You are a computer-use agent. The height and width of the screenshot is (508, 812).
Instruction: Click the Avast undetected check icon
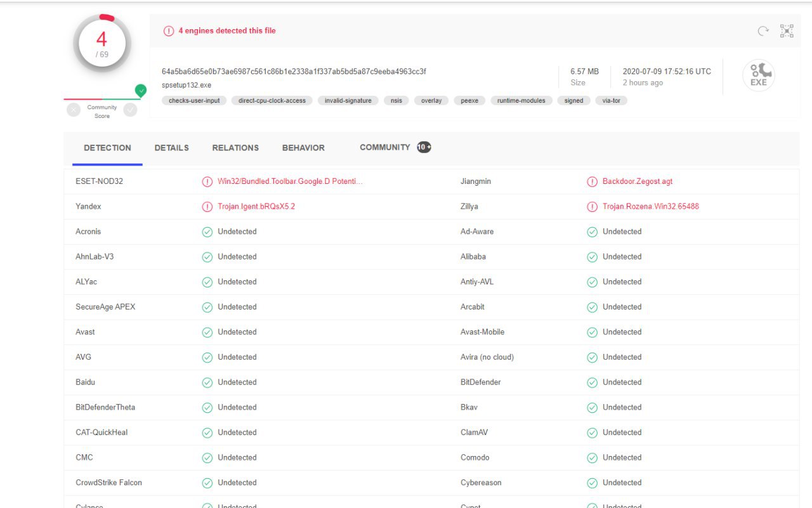(207, 332)
